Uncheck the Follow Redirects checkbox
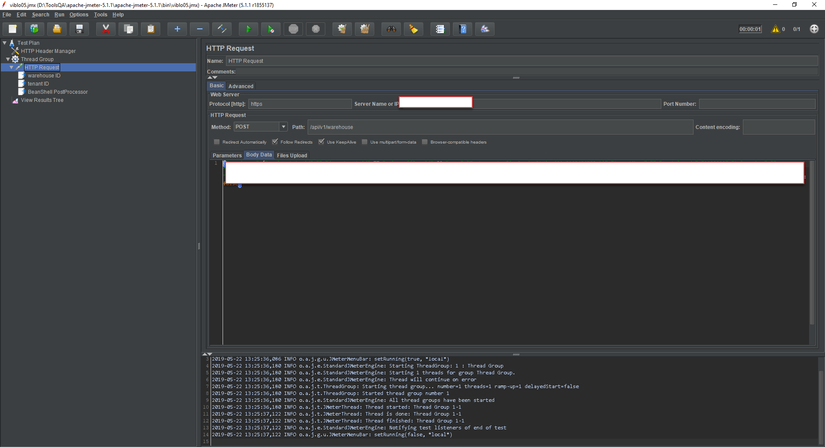The width and height of the screenshot is (825, 447). click(275, 142)
